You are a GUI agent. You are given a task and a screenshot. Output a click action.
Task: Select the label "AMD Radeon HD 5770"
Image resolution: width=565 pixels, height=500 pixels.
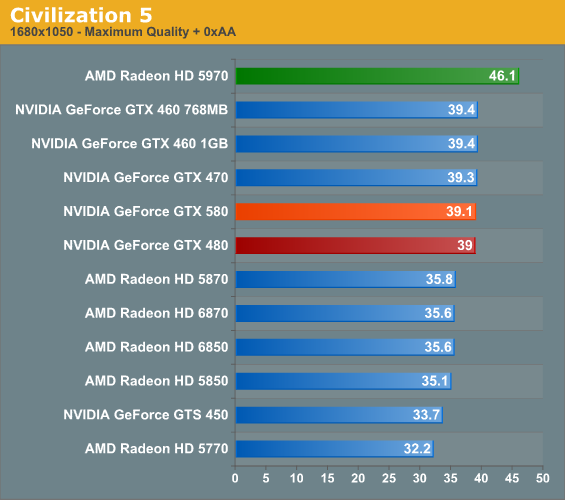[x=156, y=448]
